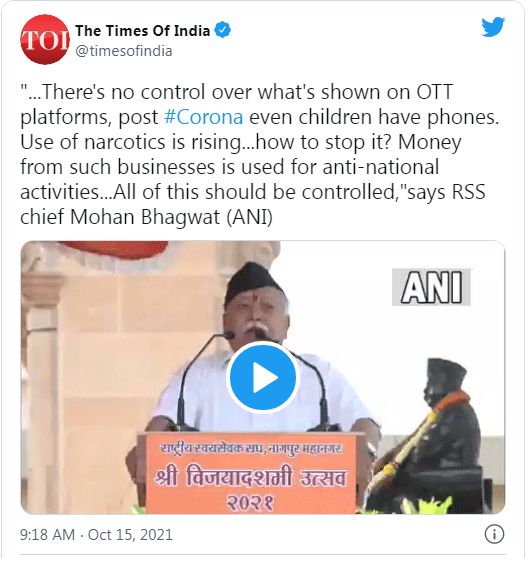This screenshot has height=561, width=528.
Task: Open the tweet info icon
Action: [494, 534]
